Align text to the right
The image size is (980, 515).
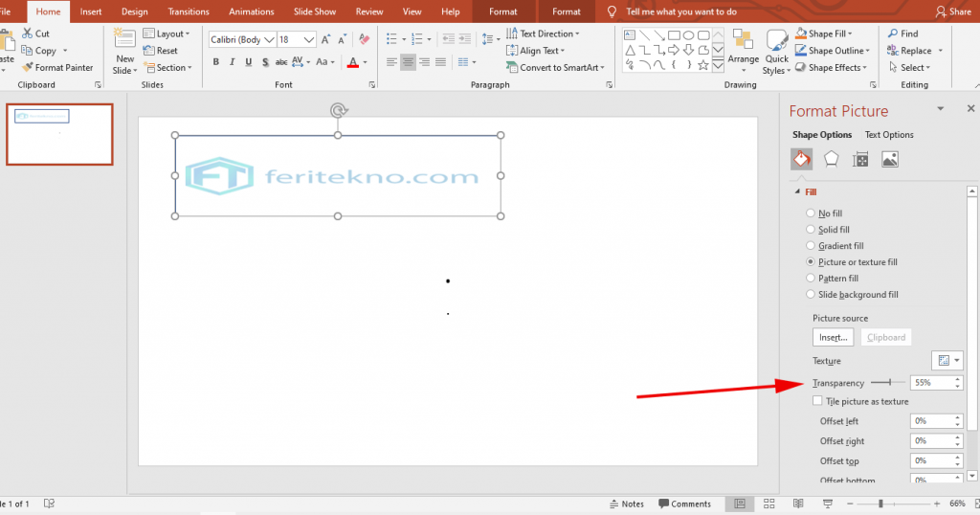point(424,62)
